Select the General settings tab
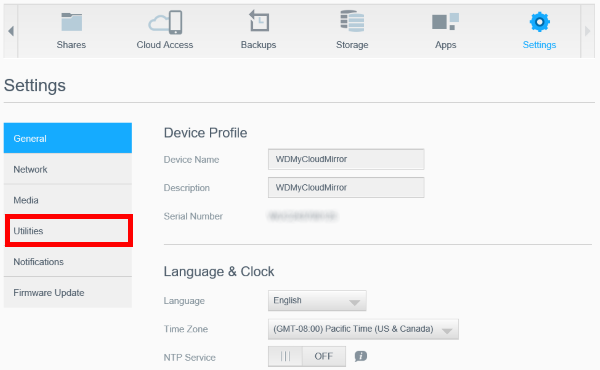The width and height of the screenshot is (600, 370). pos(68,138)
